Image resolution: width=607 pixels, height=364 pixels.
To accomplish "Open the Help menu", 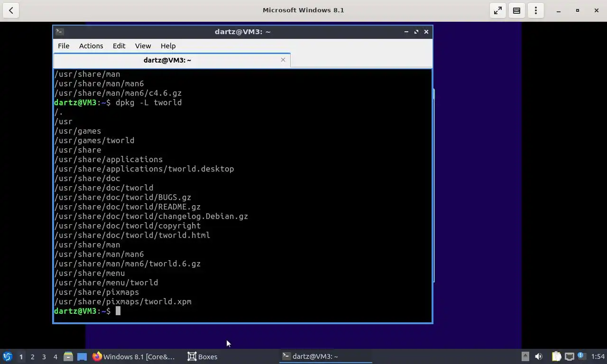I will [168, 46].
